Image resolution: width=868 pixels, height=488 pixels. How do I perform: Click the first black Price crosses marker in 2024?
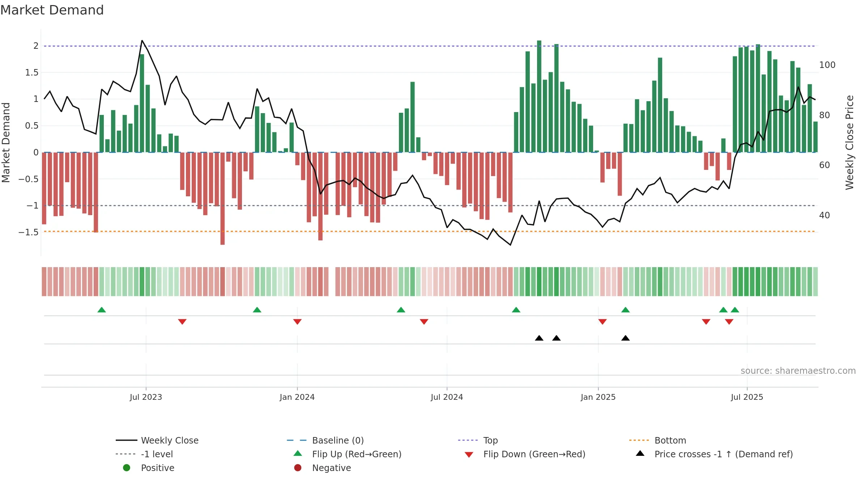click(x=539, y=338)
